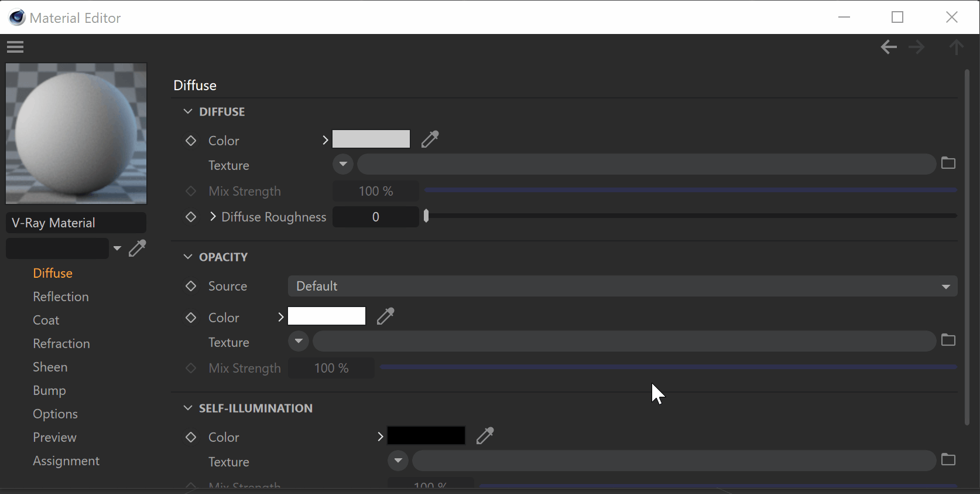Expand the Diffuse Roughness chevron
Screen dimensions: 980x494
(x=213, y=216)
